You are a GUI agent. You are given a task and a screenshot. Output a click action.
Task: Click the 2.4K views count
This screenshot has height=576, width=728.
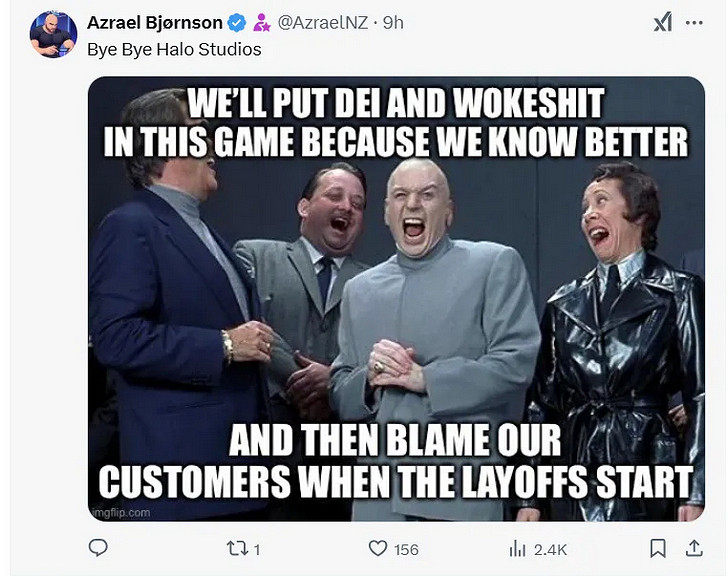pyautogui.click(x=550, y=550)
